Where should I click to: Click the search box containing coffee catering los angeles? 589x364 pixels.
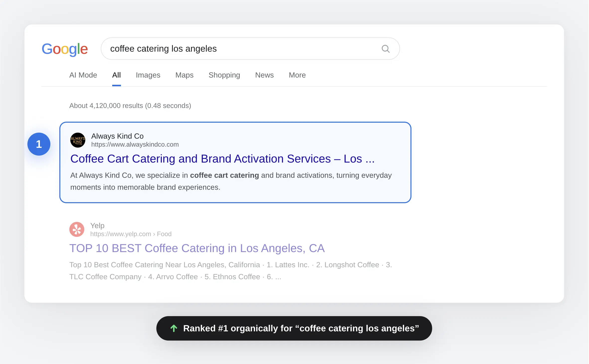click(x=250, y=49)
